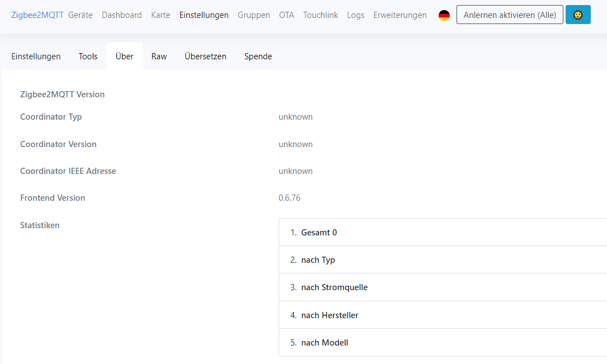Open the Raw settings tab
The height and width of the screenshot is (364, 607).
[x=159, y=56]
